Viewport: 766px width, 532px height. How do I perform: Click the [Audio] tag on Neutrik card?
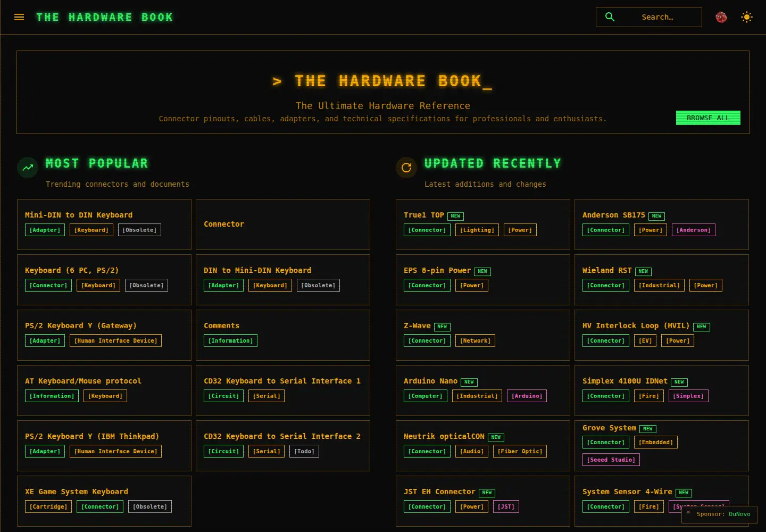472,451
